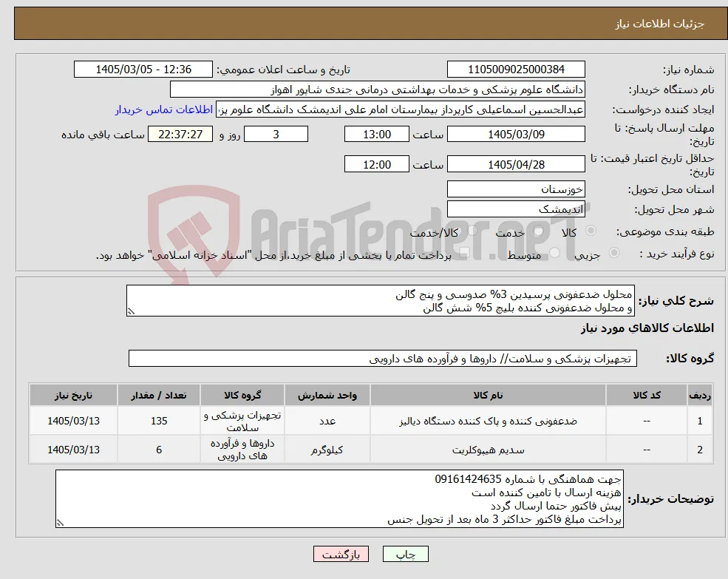Click the need number field 1105009025000384

pyautogui.click(x=516, y=70)
